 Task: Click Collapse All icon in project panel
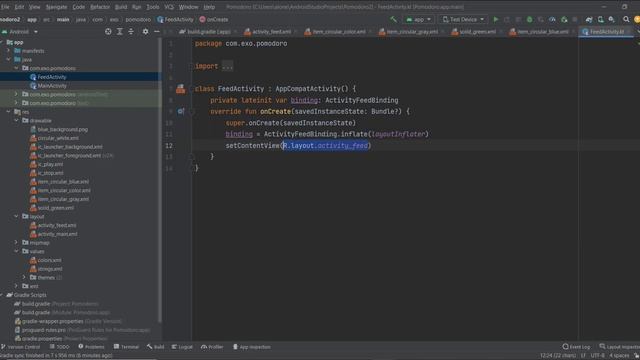click(x=131, y=31)
